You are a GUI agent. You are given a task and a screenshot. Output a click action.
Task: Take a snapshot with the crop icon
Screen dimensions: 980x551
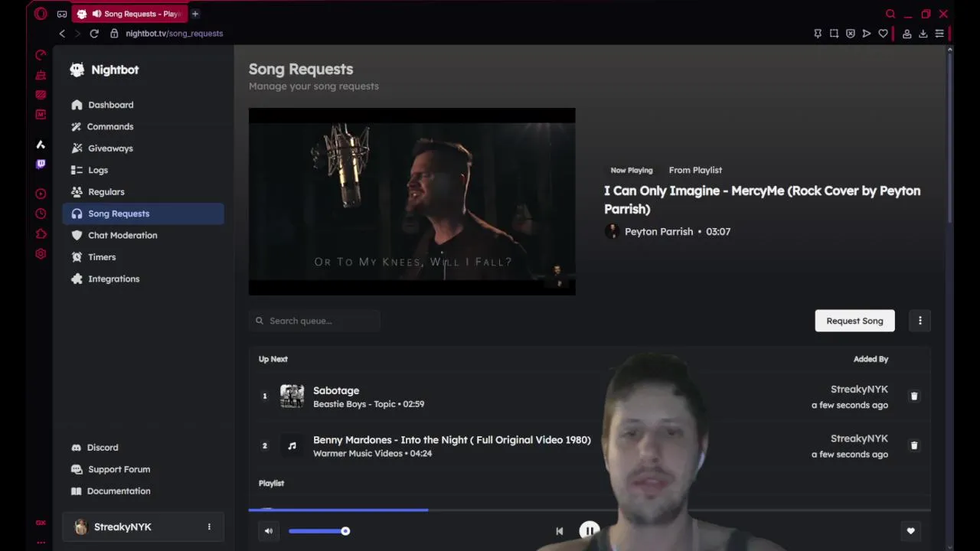(x=834, y=34)
